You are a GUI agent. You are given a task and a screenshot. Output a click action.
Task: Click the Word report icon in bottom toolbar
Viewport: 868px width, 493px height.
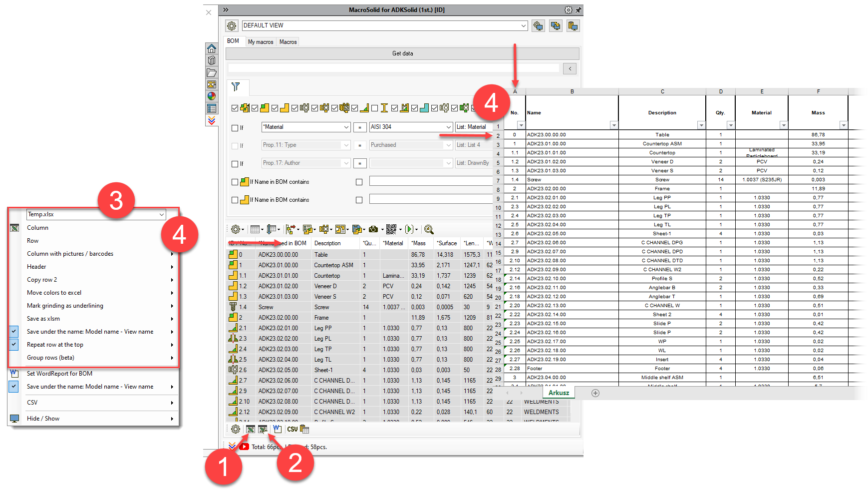(278, 429)
